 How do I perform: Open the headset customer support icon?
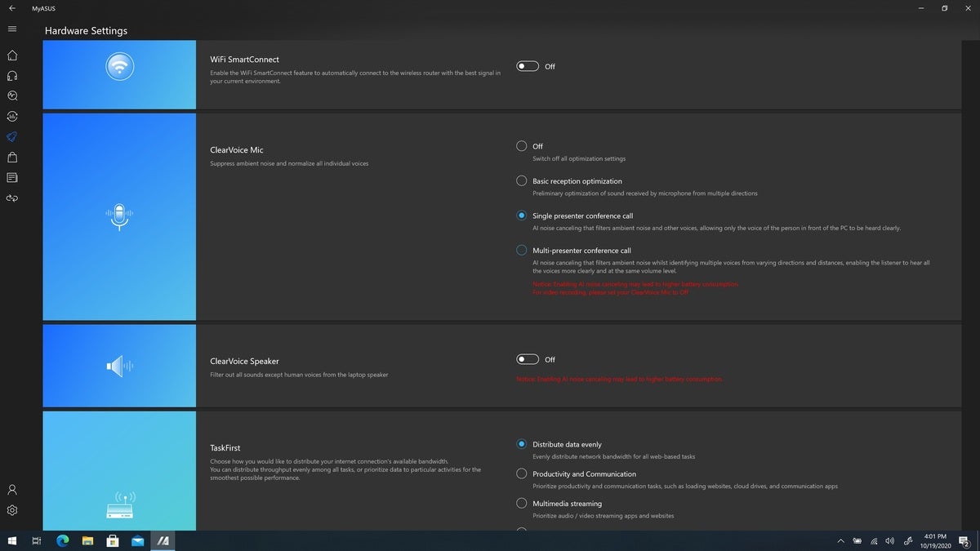tap(12, 76)
